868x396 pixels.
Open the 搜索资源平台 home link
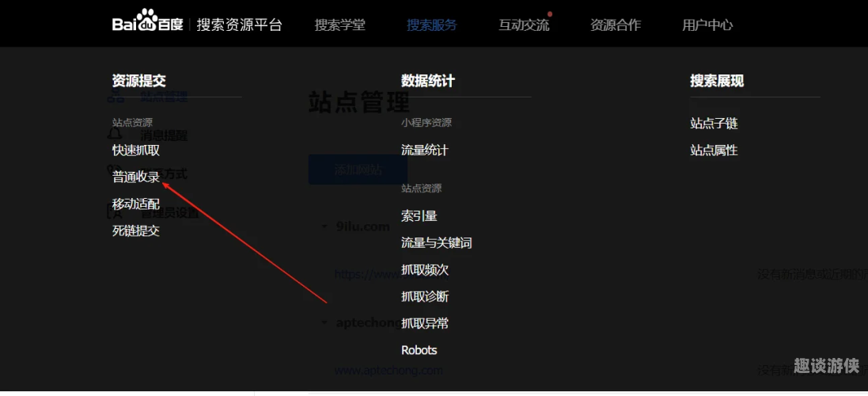(x=239, y=25)
